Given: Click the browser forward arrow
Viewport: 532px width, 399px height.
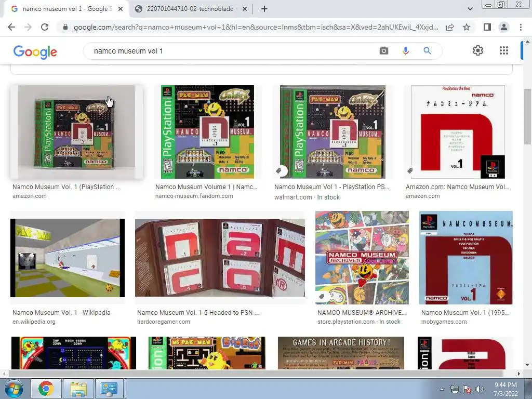Looking at the screenshot, I should point(28,27).
